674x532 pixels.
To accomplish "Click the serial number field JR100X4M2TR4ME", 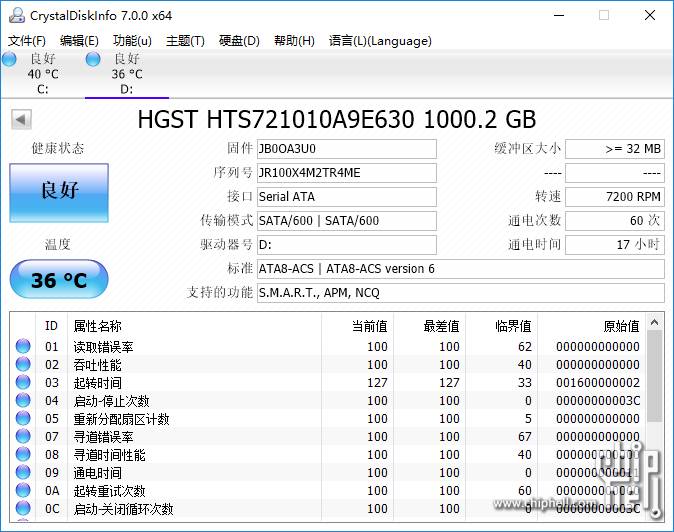I will pos(346,173).
